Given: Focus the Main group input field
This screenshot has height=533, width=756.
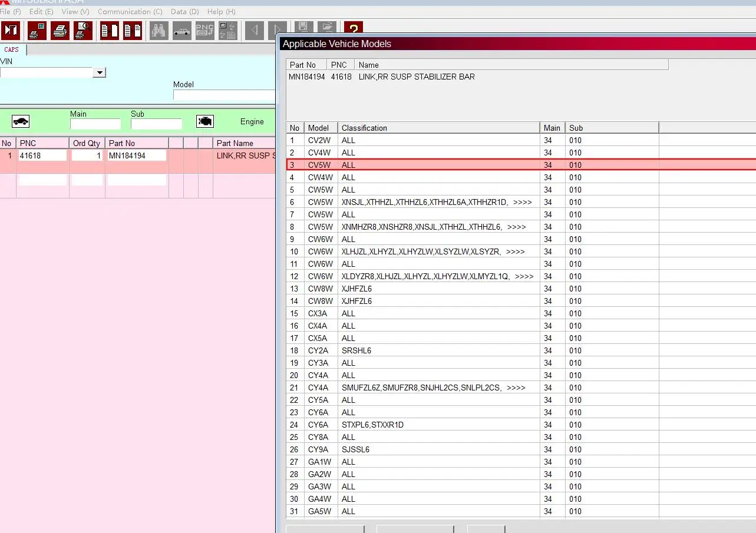Looking at the screenshot, I should (x=95, y=124).
